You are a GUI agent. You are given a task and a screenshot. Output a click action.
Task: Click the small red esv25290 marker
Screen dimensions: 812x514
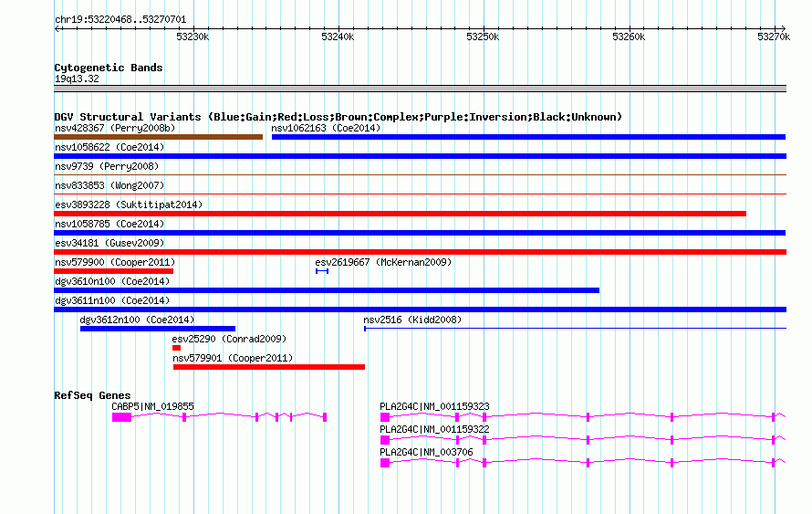tap(177, 348)
